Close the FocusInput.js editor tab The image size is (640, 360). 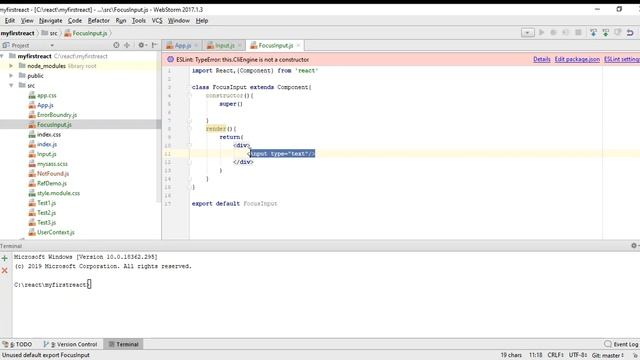[298, 45]
